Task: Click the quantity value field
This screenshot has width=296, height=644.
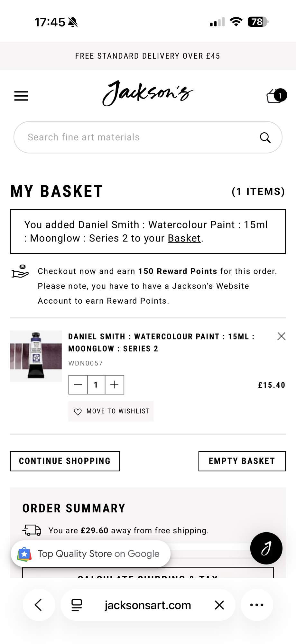Action: [x=96, y=385]
